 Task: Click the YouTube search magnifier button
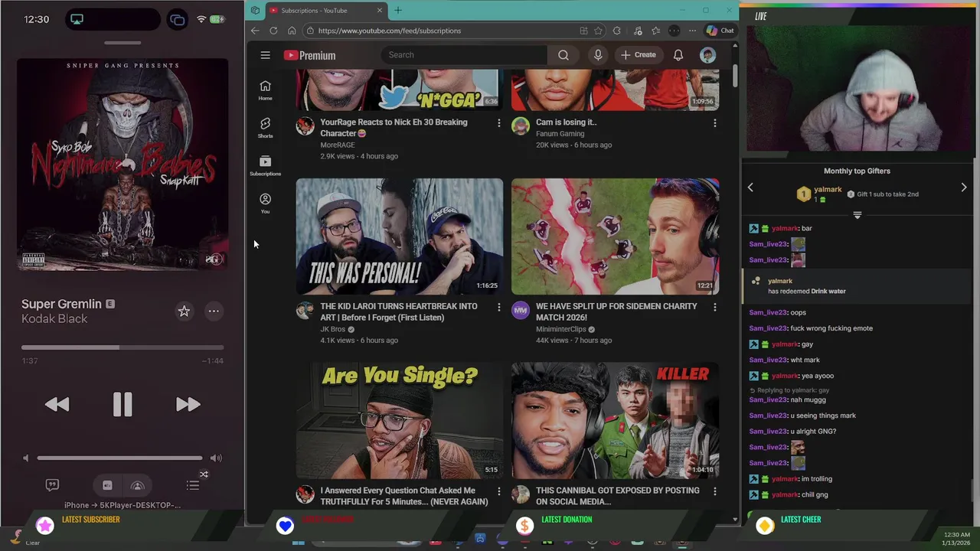[x=563, y=55]
